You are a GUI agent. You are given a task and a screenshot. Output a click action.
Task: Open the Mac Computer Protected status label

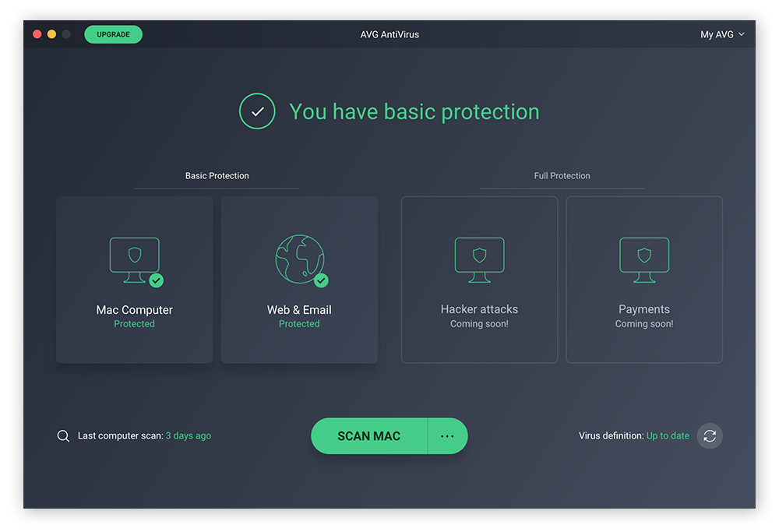point(134,324)
